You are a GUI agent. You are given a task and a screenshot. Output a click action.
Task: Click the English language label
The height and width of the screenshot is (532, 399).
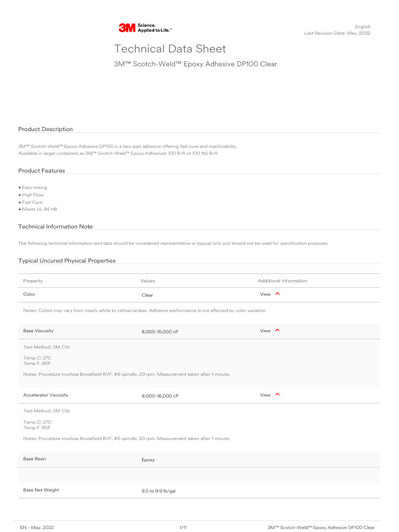point(363,26)
